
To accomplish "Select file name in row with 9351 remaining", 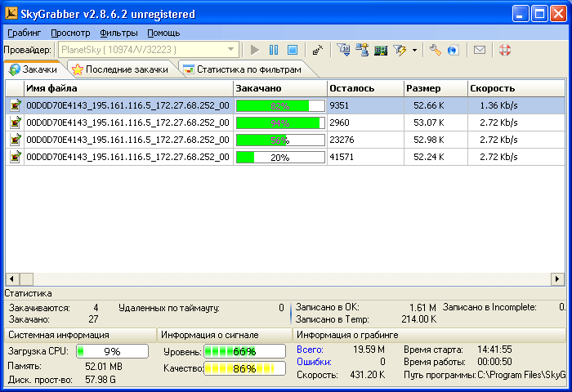I will (x=127, y=105).
